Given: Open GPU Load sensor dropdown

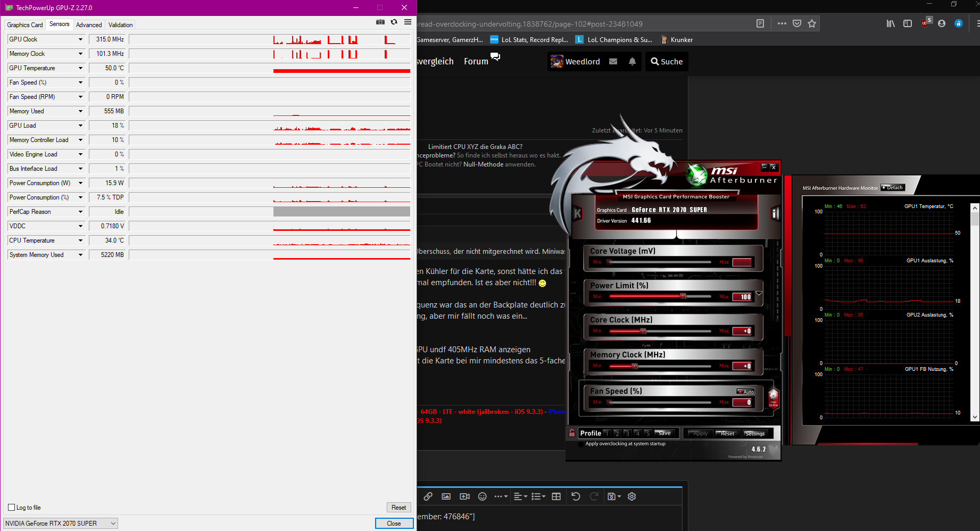Looking at the screenshot, I should click(81, 126).
